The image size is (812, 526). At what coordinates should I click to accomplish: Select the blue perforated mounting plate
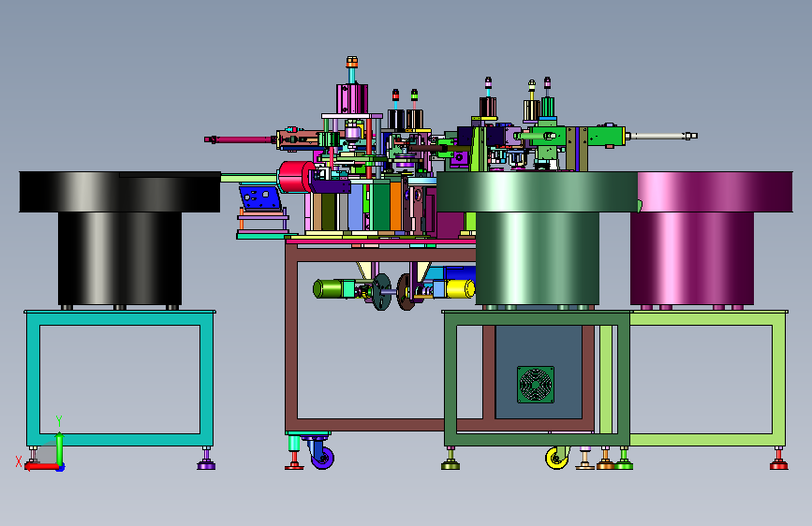coord(260,197)
